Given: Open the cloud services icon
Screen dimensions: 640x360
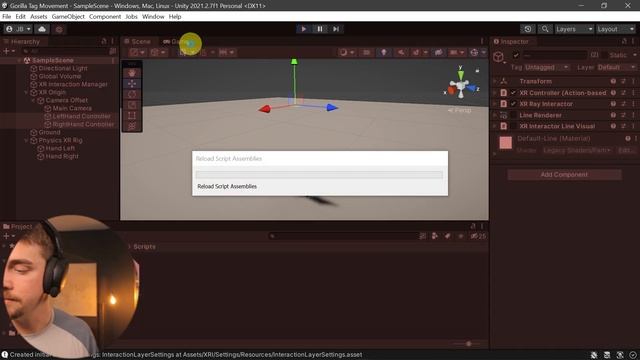Looking at the screenshot, I should 42,29.
